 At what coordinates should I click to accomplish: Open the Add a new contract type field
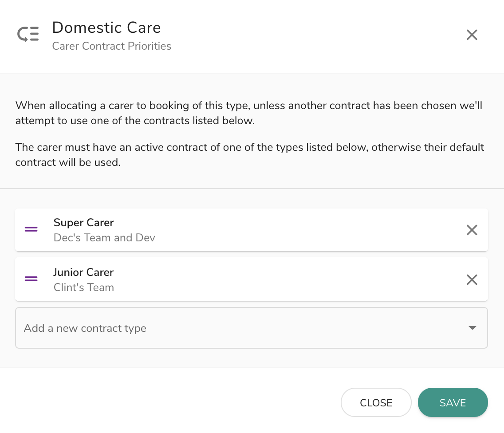(x=252, y=328)
